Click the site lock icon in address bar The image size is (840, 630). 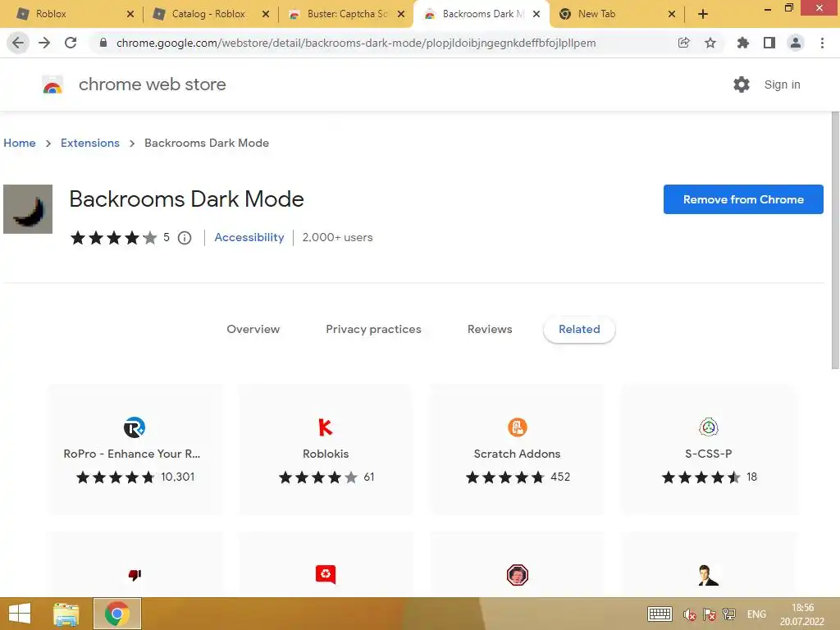click(x=103, y=43)
